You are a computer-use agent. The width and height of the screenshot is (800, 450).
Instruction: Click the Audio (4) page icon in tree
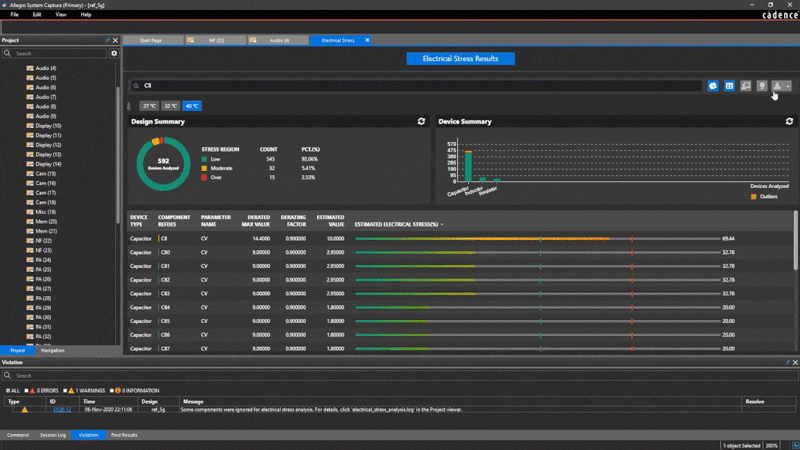coord(30,68)
